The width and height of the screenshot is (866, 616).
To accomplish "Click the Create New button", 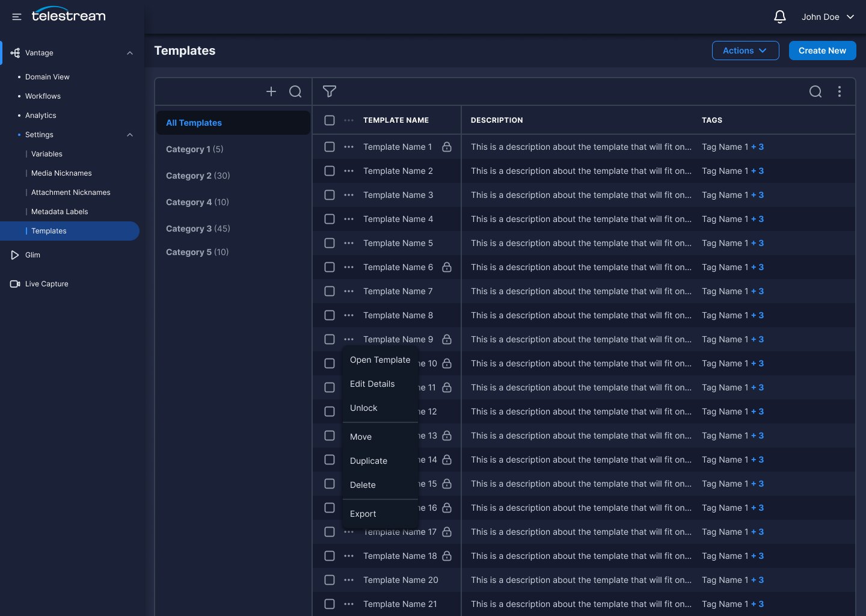I will 823,51.
